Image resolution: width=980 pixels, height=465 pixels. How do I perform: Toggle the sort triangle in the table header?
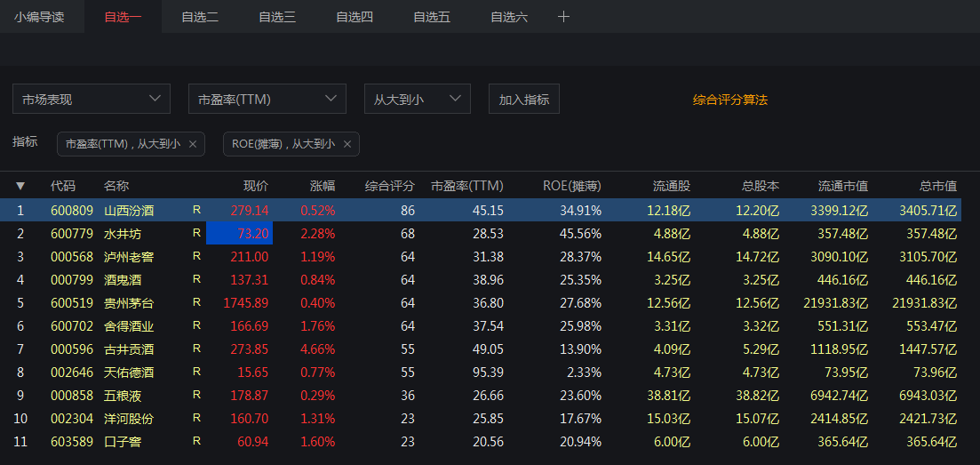20,186
